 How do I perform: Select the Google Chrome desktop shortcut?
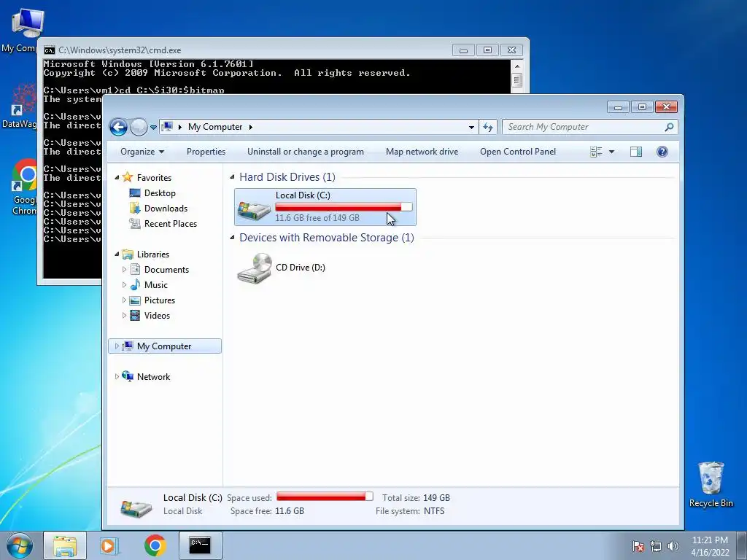25,187
